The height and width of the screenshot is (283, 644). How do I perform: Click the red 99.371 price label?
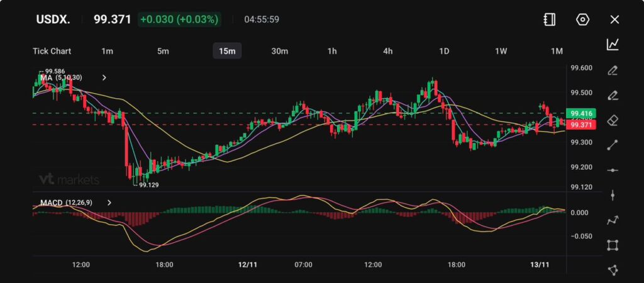pyautogui.click(x=580, y=125)
